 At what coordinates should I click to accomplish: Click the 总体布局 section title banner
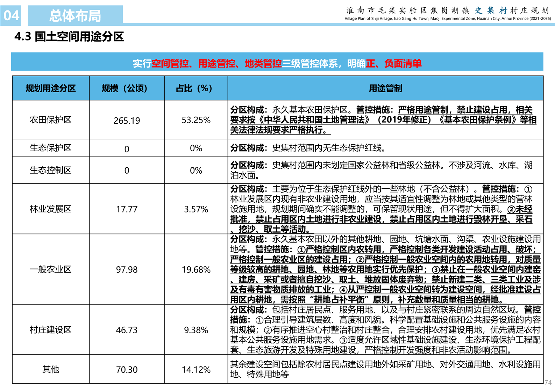pos(75,16)
